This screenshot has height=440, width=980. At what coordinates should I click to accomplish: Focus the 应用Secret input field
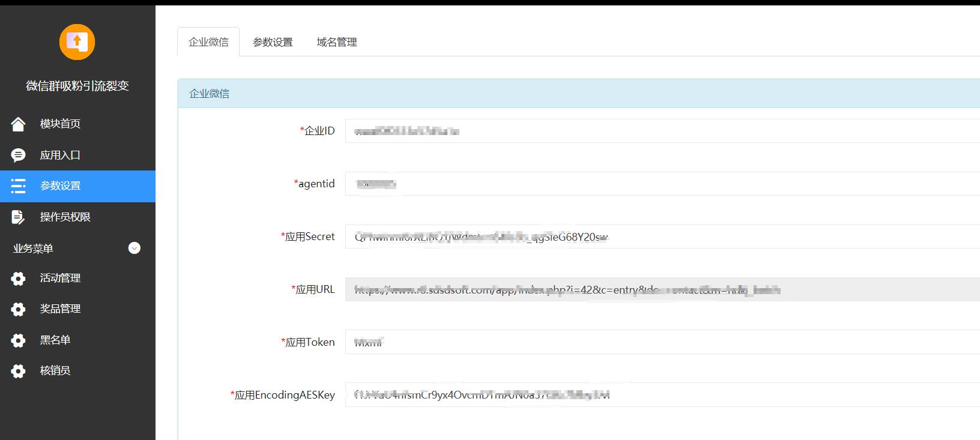coord(662,237)
